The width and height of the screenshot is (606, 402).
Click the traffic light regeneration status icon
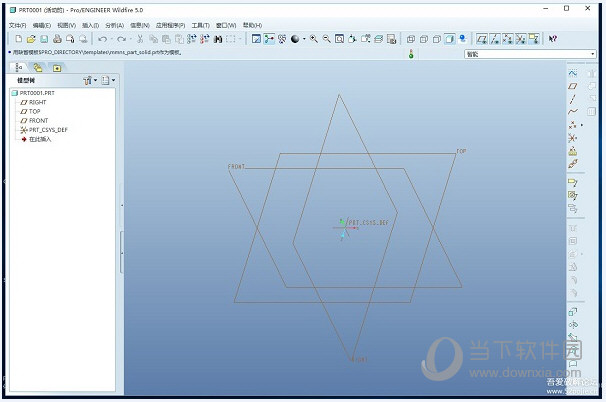[411, 54]
